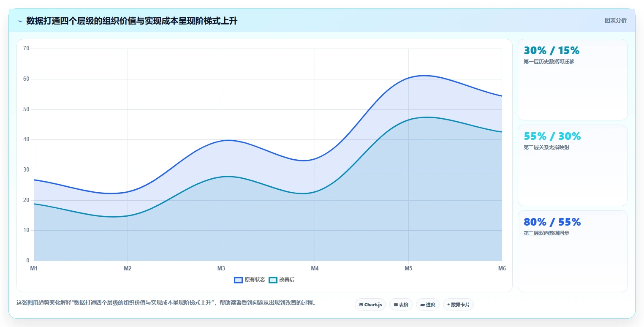644x327 pixels.
Task: Click the icon inside the Chart.js chip
Action: click(x=361, y=305)
